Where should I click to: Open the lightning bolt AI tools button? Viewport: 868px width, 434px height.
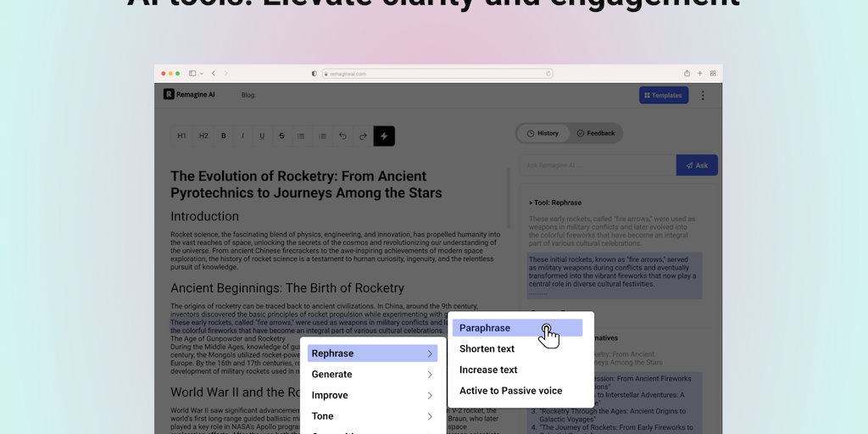384,136
